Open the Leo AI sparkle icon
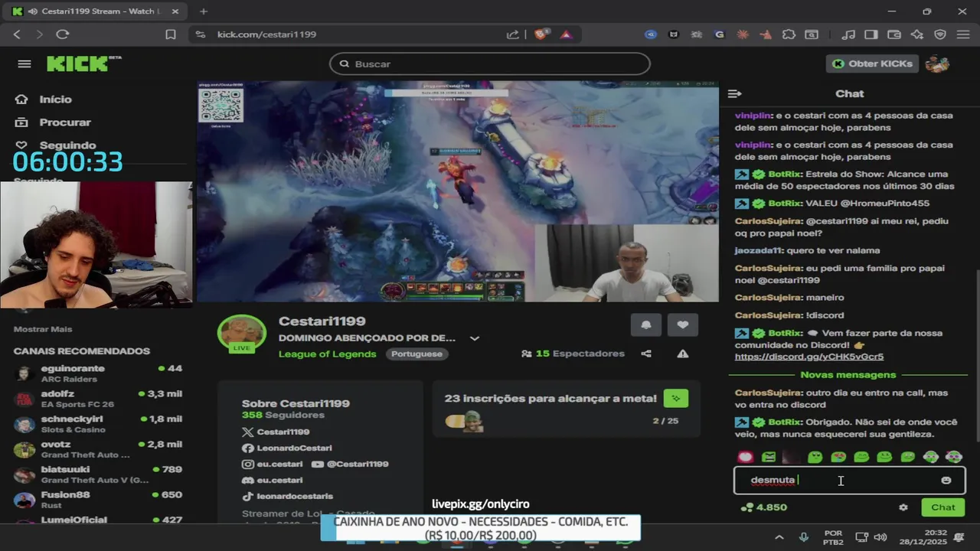This screenshot has height=551, width=980. point(917,34)
